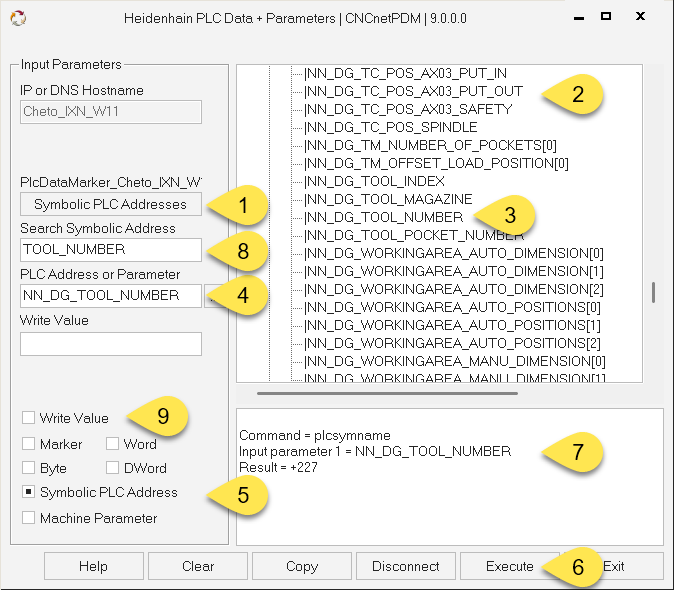Viewport: 674px width, 590px height.
Task: Check the Word option
Action: click(x=112, y=443)
